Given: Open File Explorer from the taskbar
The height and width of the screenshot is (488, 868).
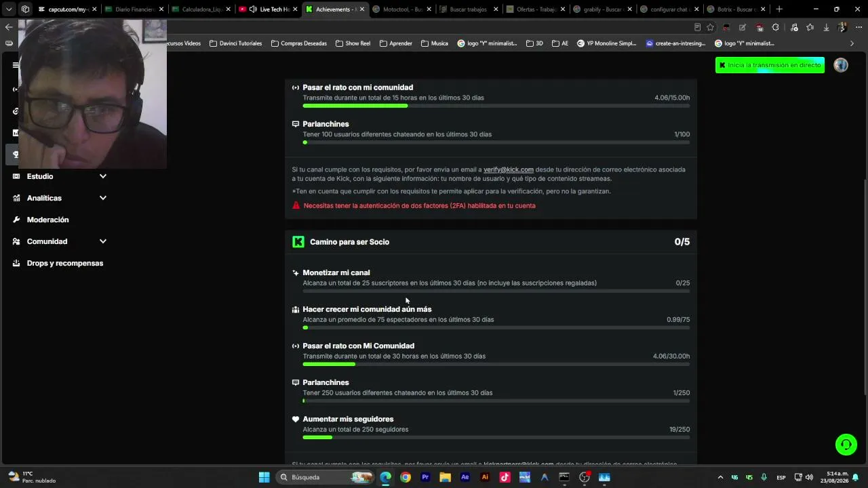Looking at the screenshot, I should pos(445,477).
